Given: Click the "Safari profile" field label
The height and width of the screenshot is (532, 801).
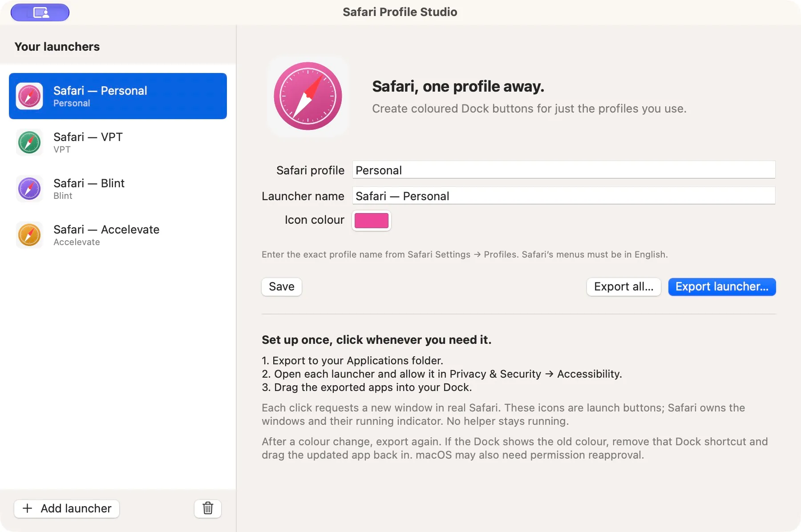Looking at the screenshot, I should tap(310, 170).
